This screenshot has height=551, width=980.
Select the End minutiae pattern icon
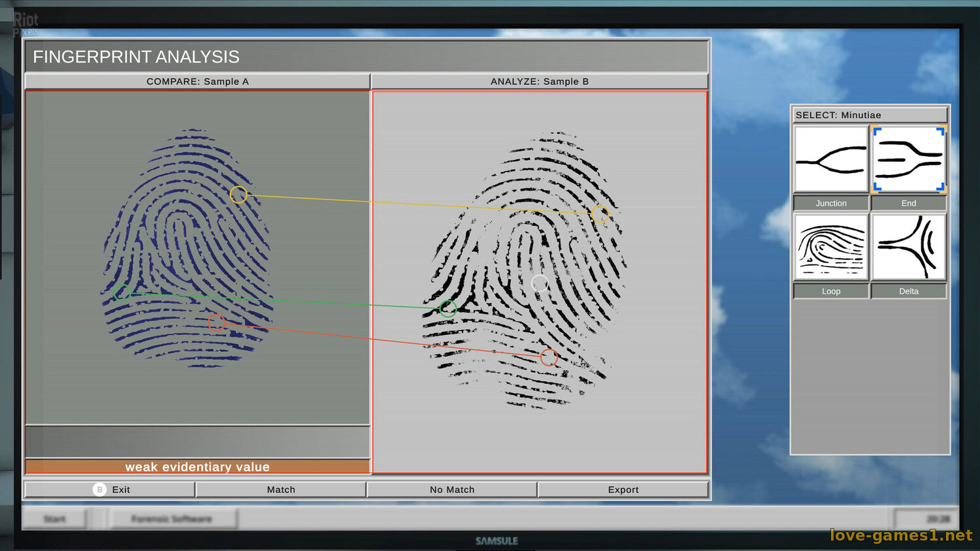(x=909, y=159)
